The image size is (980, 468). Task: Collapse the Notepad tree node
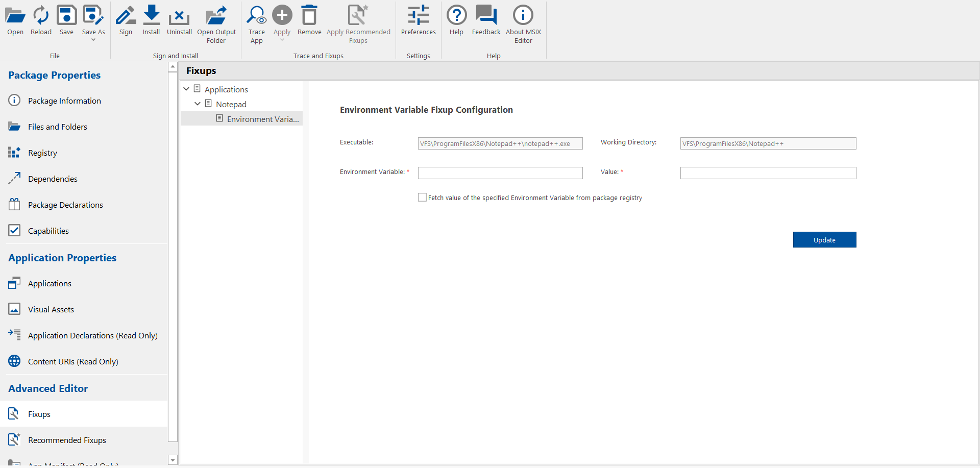click(x=198, y=104)
